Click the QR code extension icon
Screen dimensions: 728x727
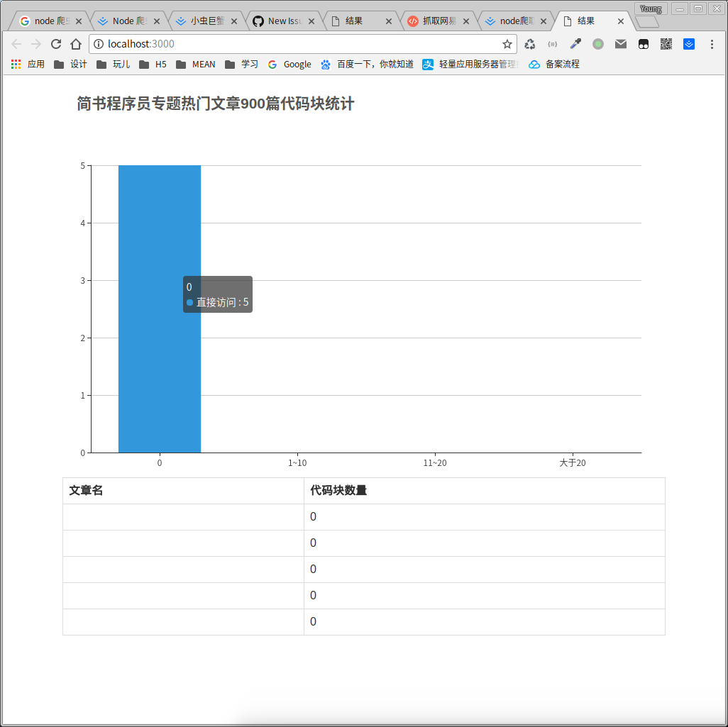[666, 44]
